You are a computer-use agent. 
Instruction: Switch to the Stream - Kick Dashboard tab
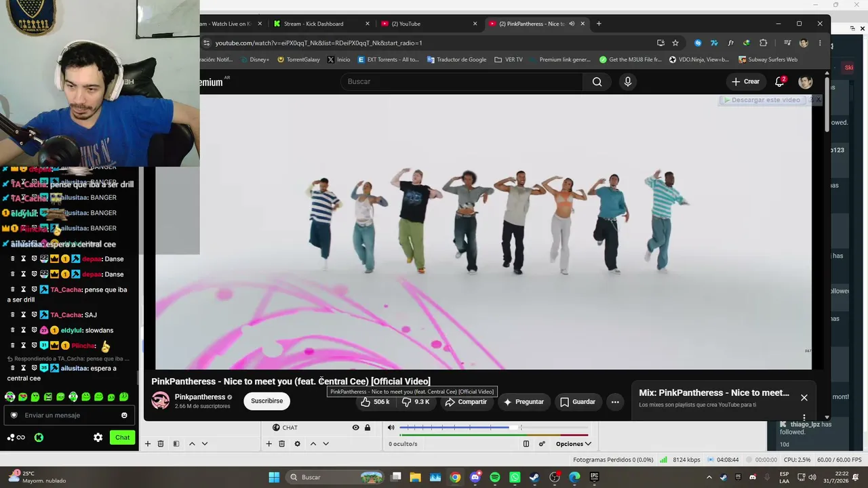point(320,24)
